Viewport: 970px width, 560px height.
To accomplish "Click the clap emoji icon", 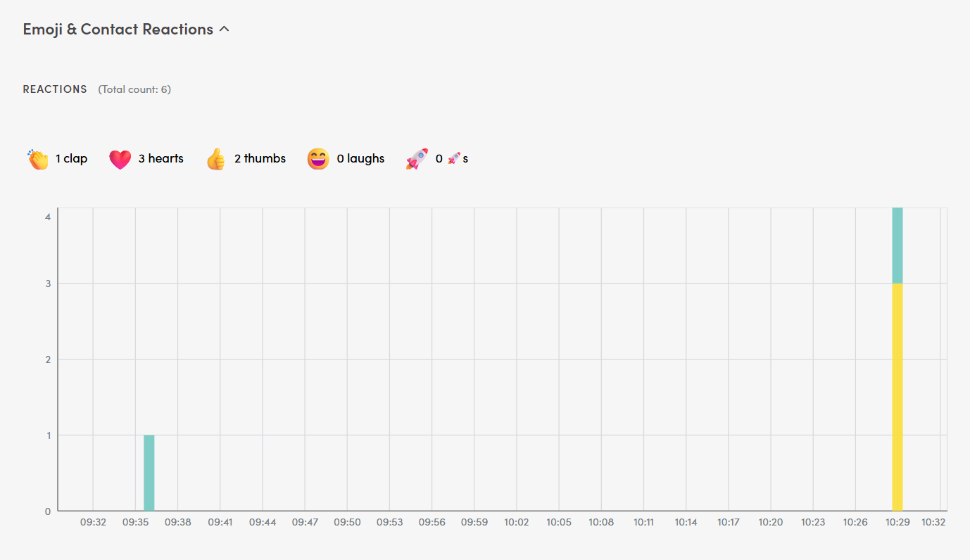I will [x=39, y=158].
